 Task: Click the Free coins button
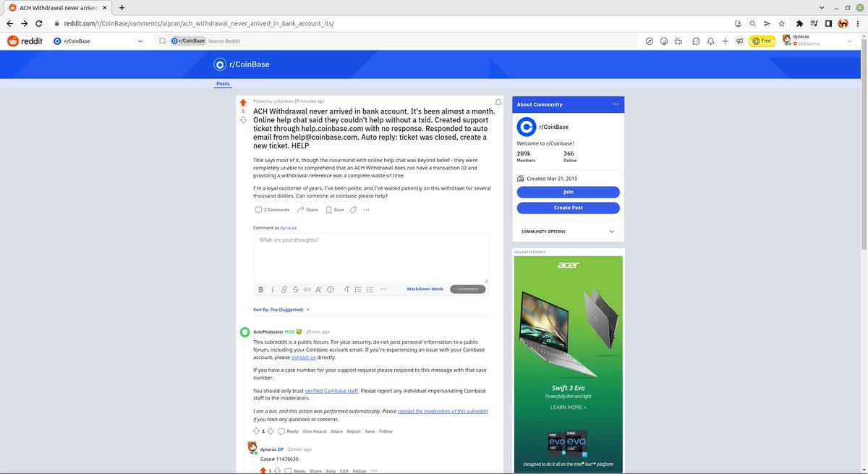(x=762, y=41)
